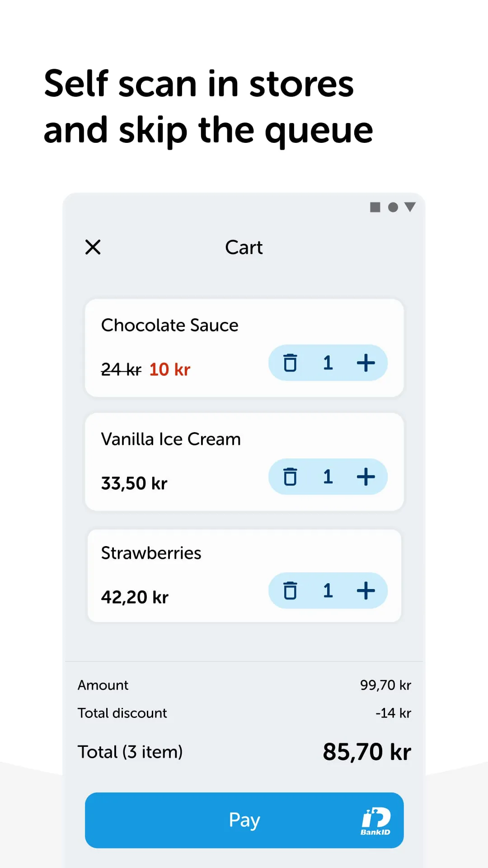This screenshot has width=488, height=868.
Task: Tap the Pay button
Action: tap(244, 820)
